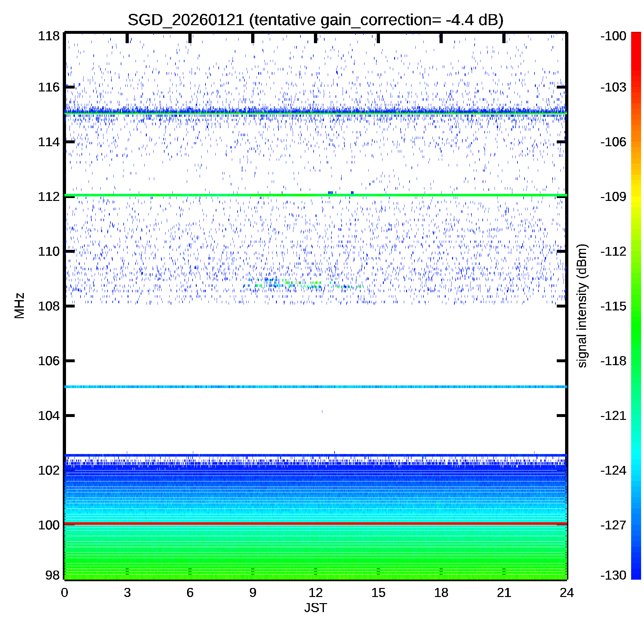The image size is (644, 644).
Task: Click the green 112 MHz horizontal line
Action: [315, 195]
